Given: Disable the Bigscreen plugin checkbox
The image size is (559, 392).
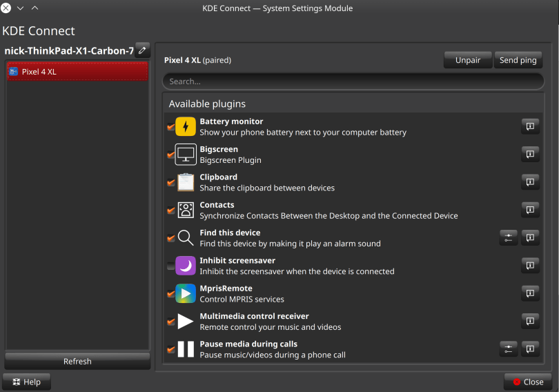Looking at the screenshot, I should click(170, 155).
